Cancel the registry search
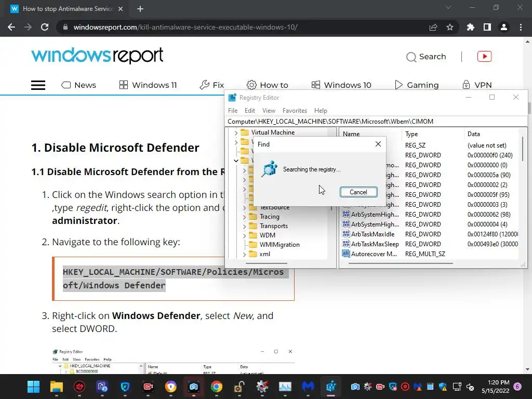 (x=358, y=192)
